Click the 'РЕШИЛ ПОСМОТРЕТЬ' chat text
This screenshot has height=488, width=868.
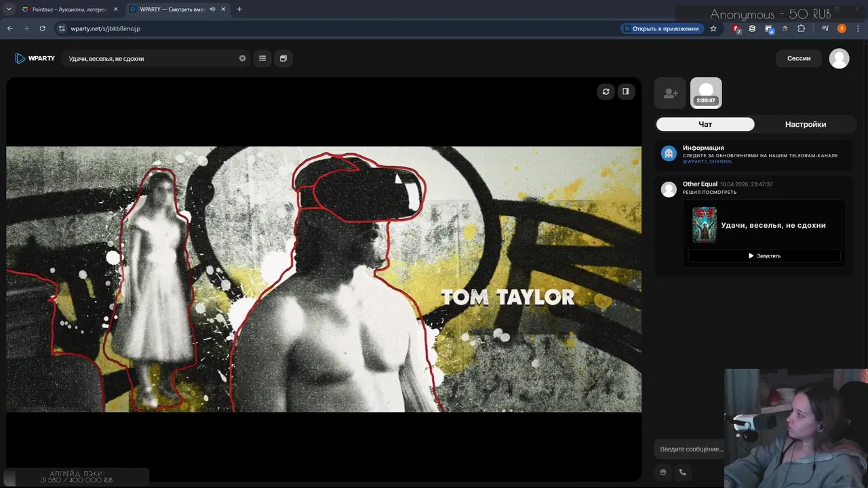pos(709,192)
